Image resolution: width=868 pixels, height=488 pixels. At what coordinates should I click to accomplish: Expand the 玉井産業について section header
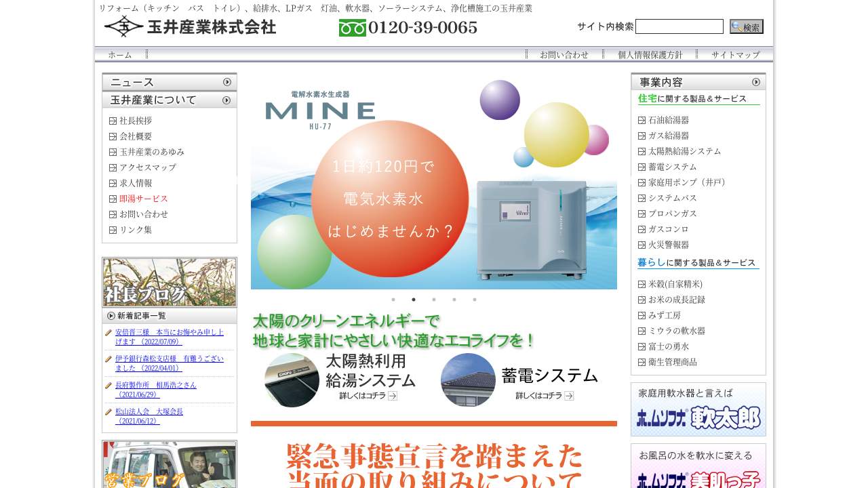(x=170, y=100)
